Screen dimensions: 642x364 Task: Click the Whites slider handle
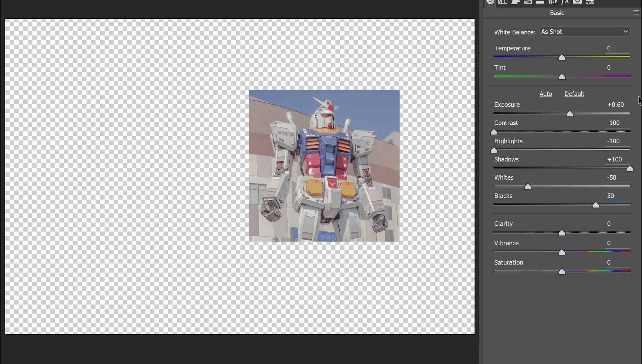(x=528, y=187)
